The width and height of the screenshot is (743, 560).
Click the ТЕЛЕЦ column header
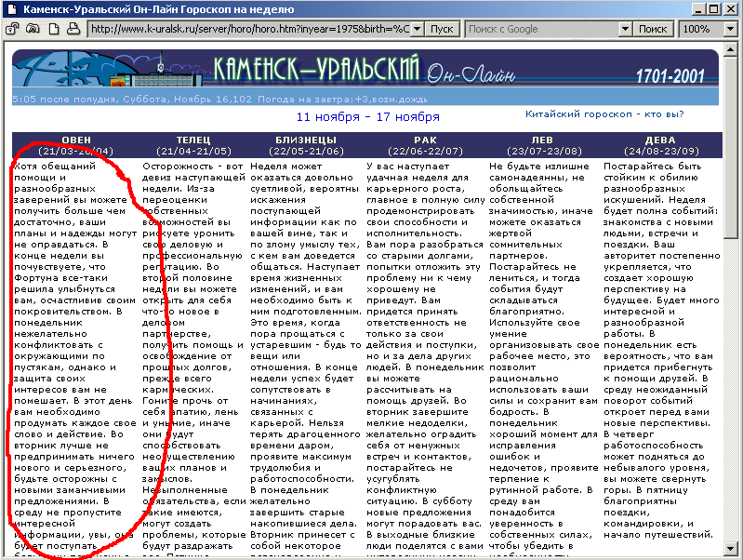[x=193, y=140]
